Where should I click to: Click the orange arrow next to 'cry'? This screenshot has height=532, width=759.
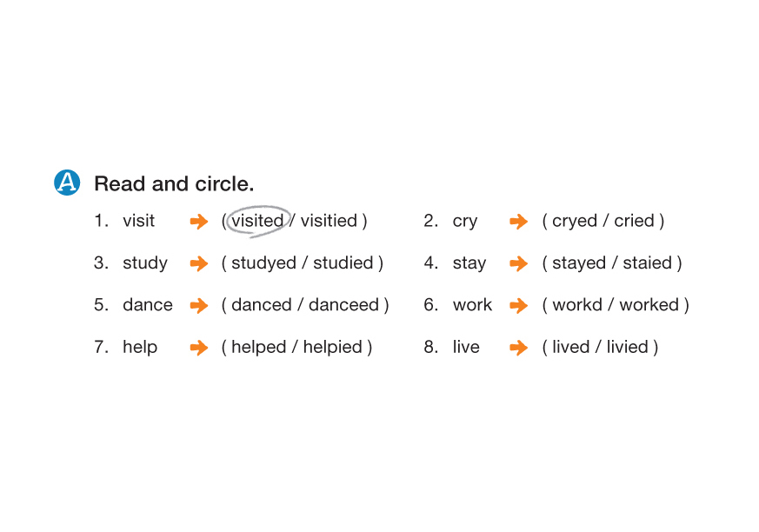(519, 222)
